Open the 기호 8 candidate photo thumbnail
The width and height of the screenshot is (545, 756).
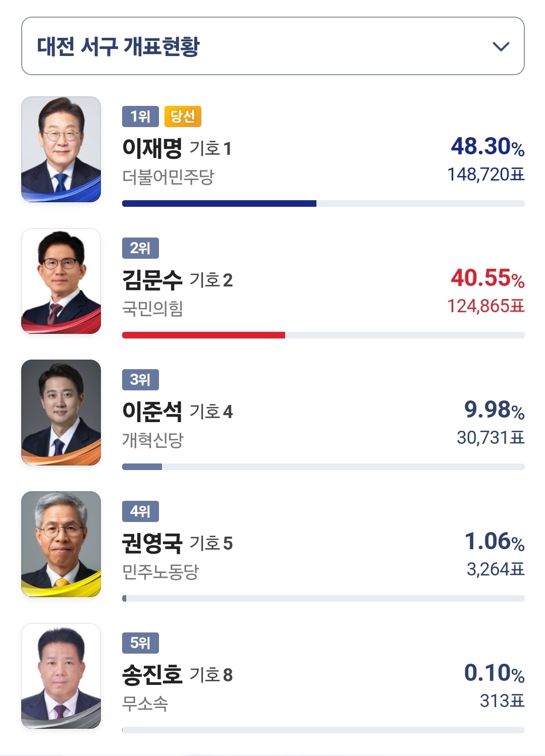tap(61, 676)
